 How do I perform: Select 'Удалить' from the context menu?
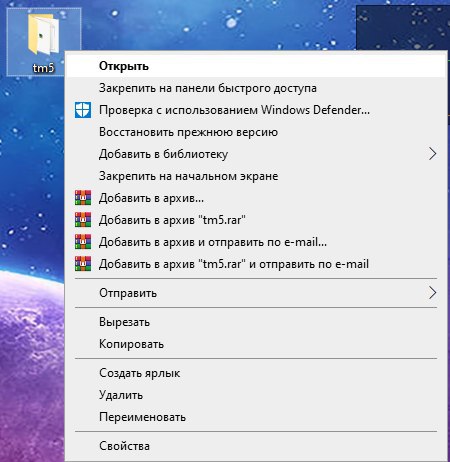[x=256, y=395]
